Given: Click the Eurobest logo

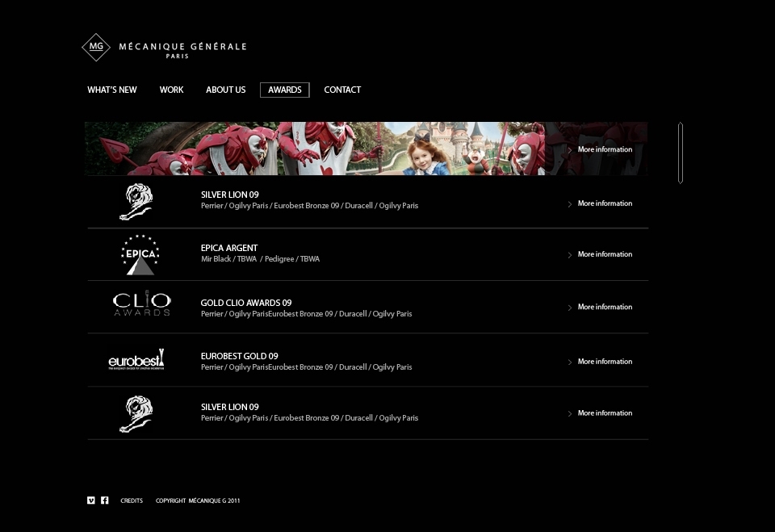Looking at the screenshot, I should click(136, 359).
